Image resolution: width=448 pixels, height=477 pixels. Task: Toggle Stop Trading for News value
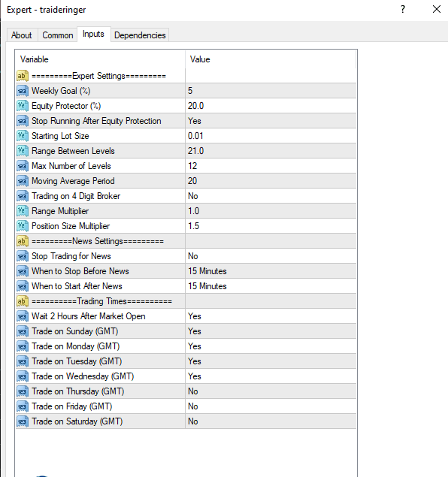pyautogui.click(x=271, y=256)
